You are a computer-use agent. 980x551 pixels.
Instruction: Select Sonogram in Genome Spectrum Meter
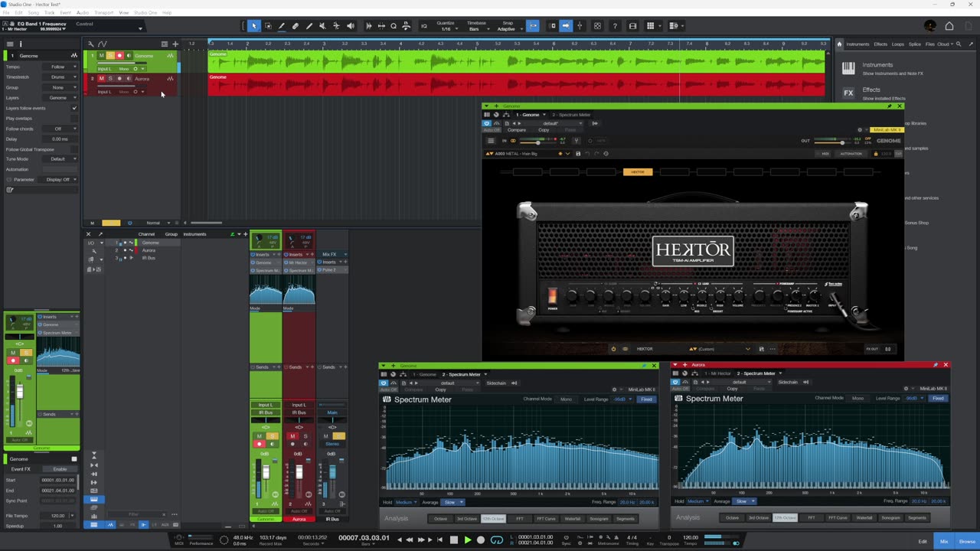click(x=599, y=519)
